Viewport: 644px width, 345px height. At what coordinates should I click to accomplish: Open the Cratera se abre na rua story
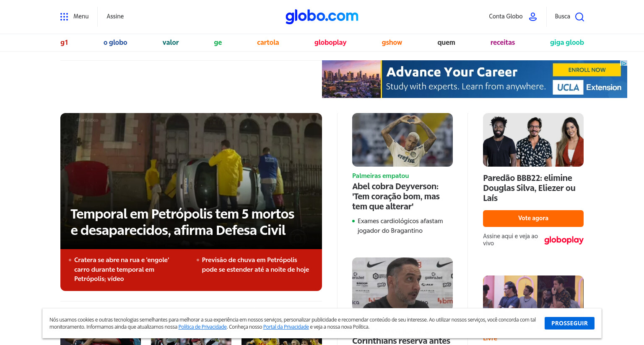point(122,269)
